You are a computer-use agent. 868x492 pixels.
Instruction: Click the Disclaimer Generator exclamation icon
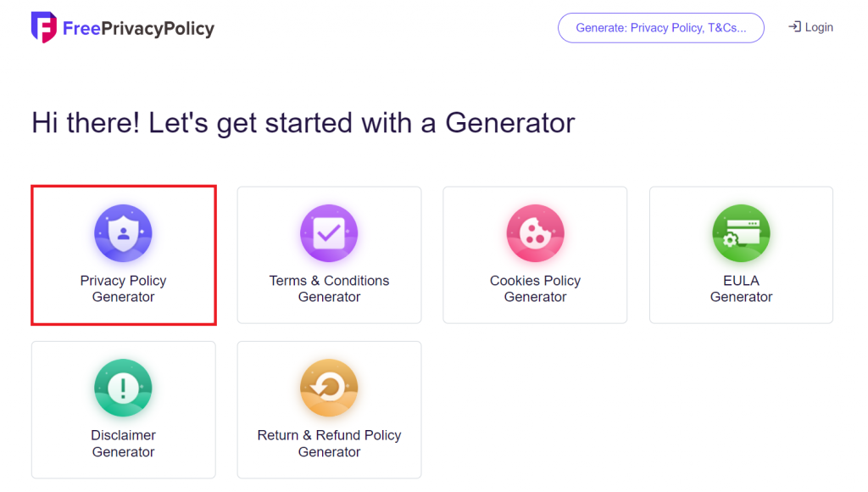123,388
